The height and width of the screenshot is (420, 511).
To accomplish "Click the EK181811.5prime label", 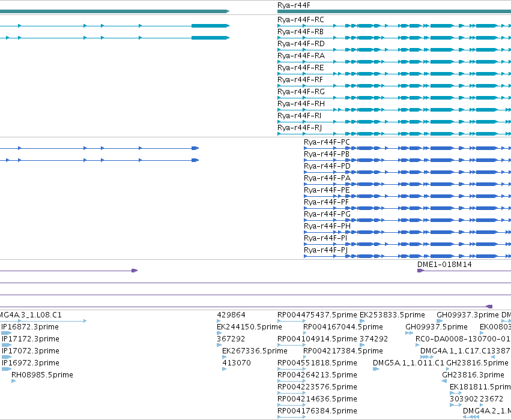I will (x=480, y=387).
